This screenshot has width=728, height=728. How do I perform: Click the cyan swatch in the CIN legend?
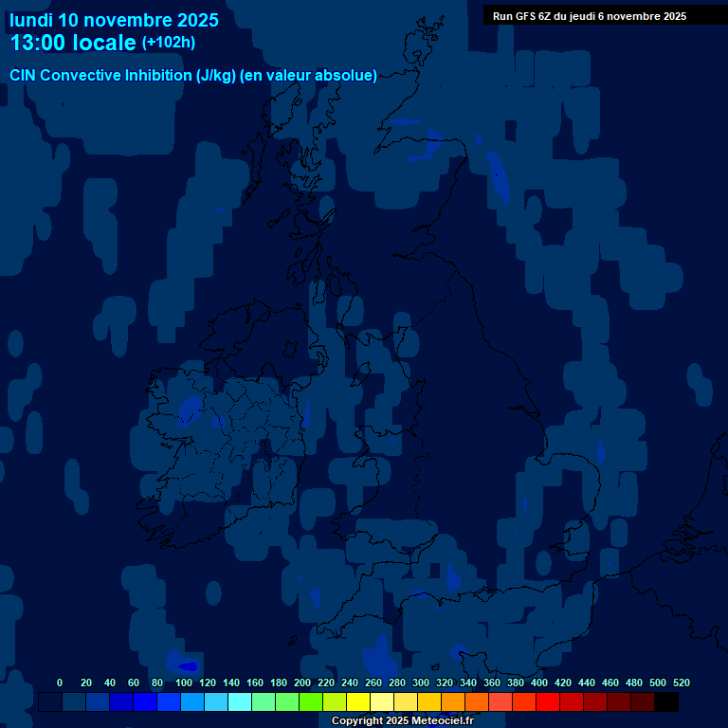[x=240, y=701]
